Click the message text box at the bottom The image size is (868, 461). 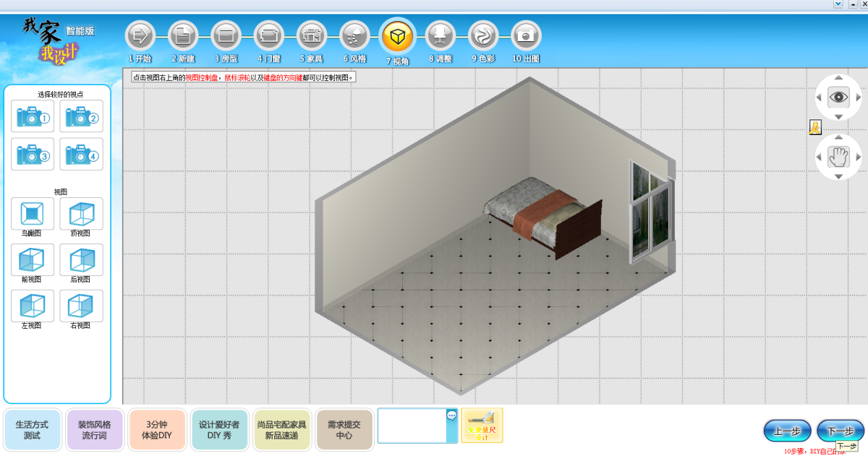[412, 426]
